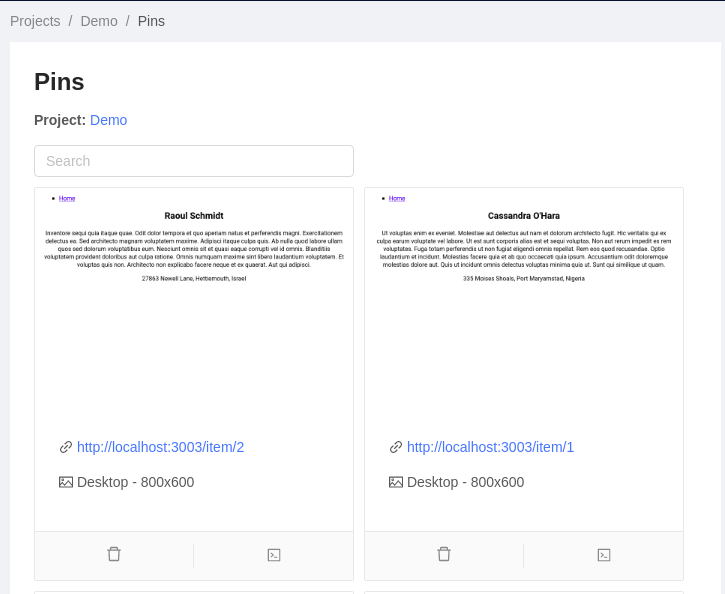Click the image icon on Cassandra O'Hara card
This screenshot has width=725, height=594.
point(396,482)
